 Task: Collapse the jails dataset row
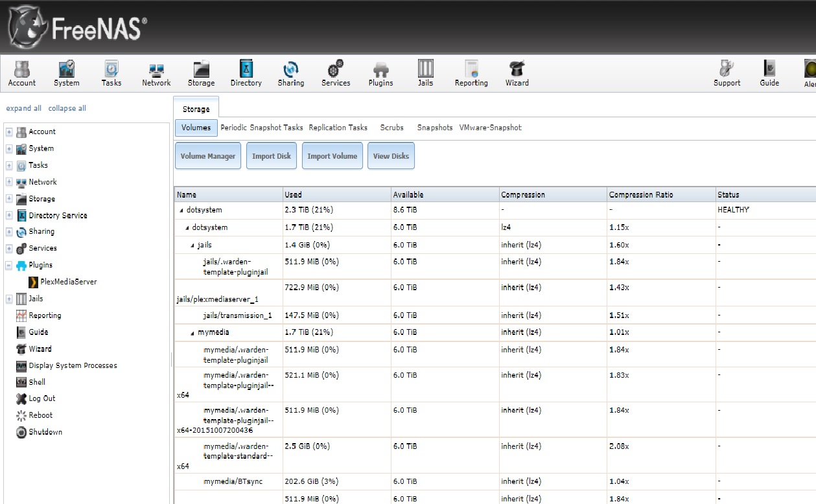pos(192,246)
